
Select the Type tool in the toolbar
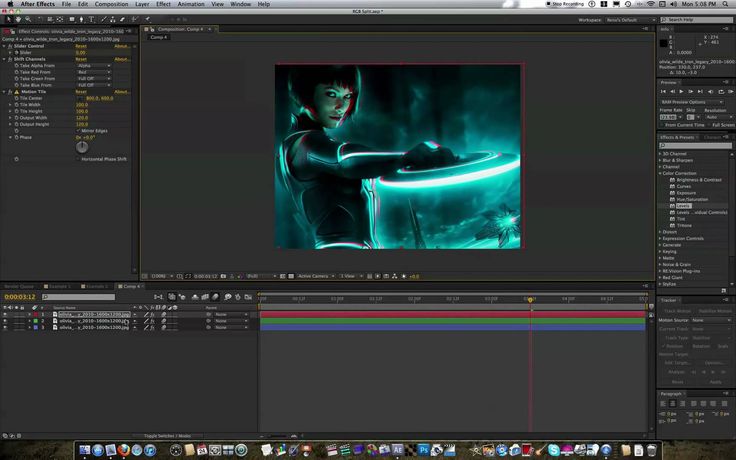pyautogui.click(x=92, y=19)
